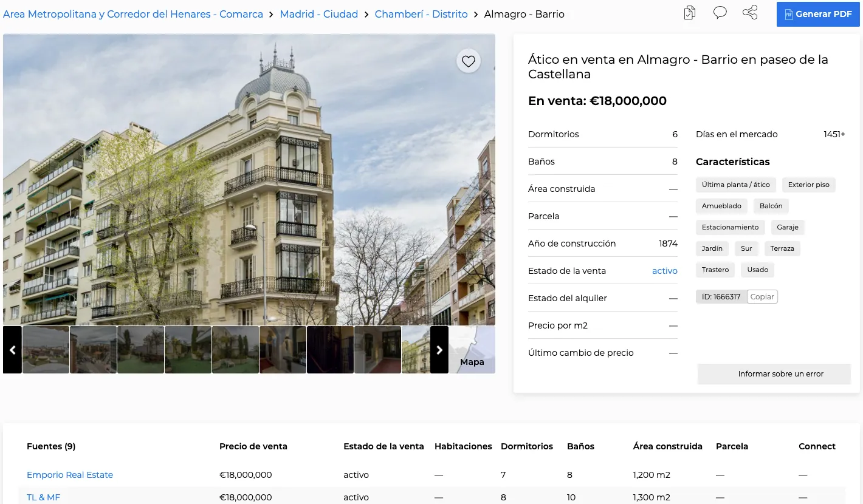Open the TL & MF source
The image size is (863, 504).
click(44, 497)
